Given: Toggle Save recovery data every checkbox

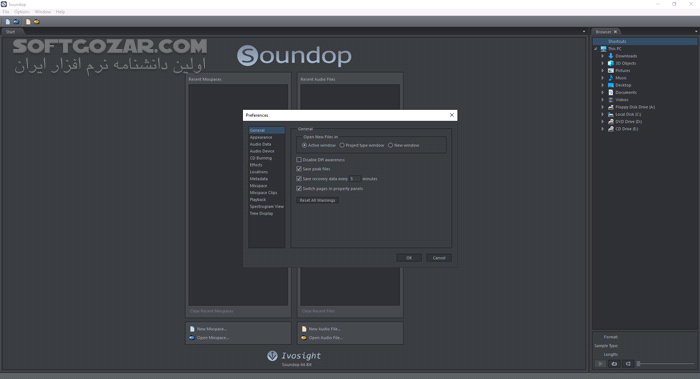Looking at the screenshot, I should [x=299, y=179].
